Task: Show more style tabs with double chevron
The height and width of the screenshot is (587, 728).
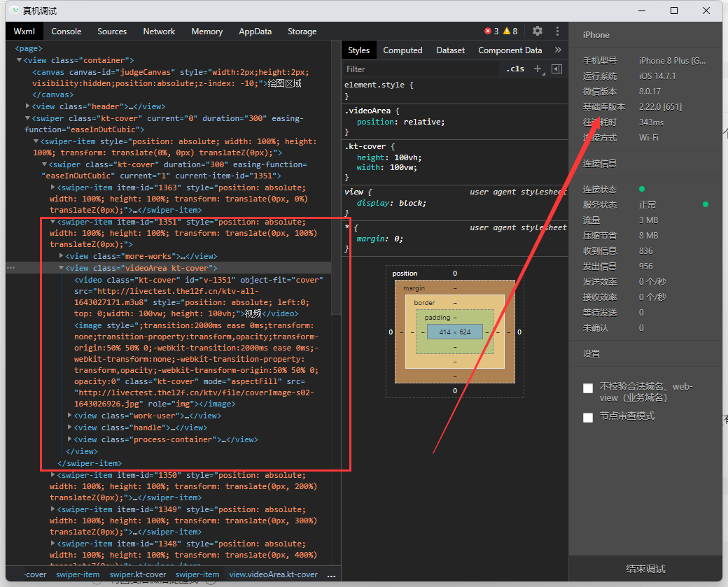Action: 558,50
